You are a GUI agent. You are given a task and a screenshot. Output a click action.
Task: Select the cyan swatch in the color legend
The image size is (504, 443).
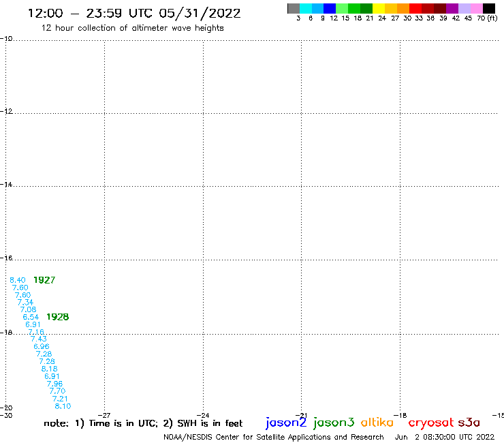point(306,8)
